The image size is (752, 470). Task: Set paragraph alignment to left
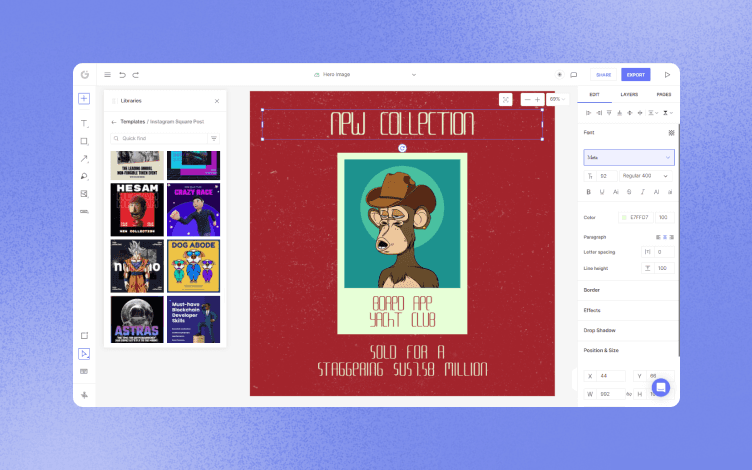pos(658,237)
